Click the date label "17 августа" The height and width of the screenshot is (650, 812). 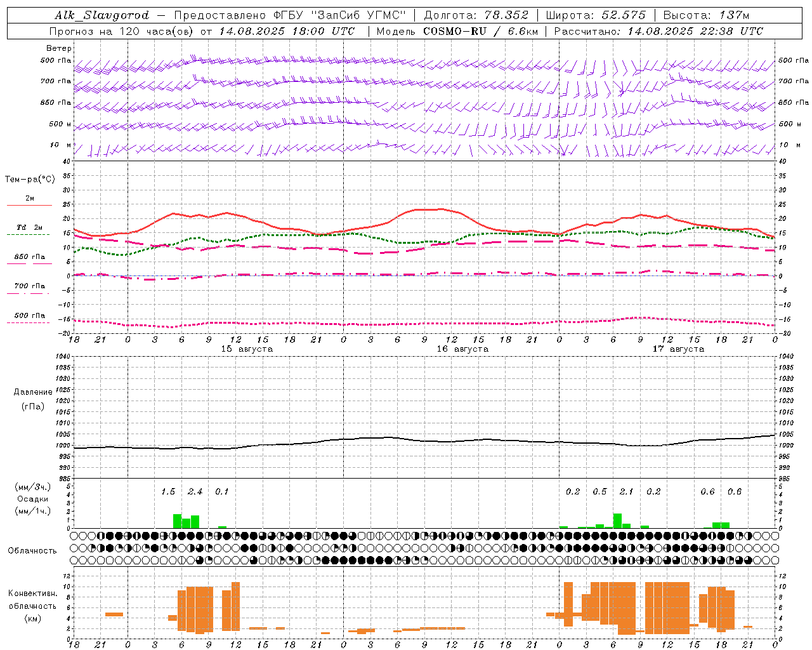[678, 349]
